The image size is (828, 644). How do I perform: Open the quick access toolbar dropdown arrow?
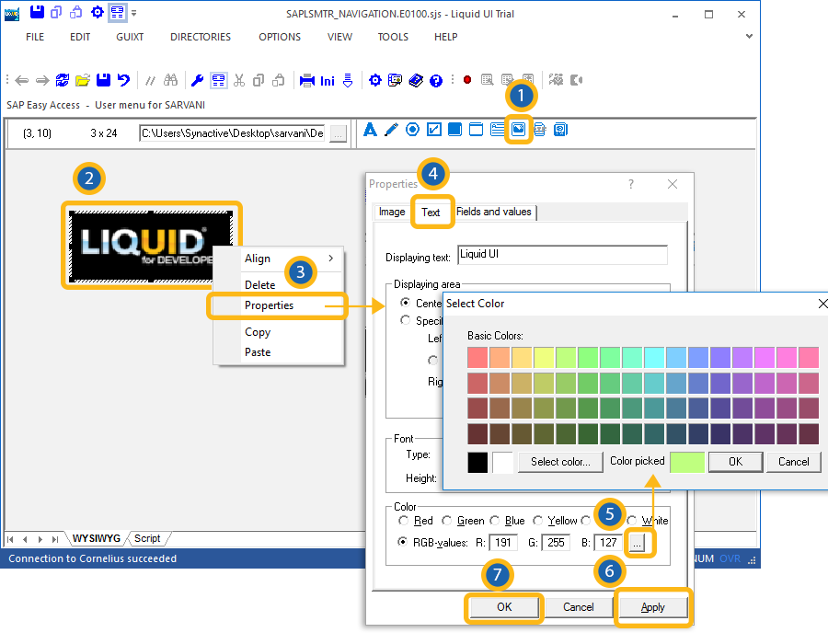[134, 14]
